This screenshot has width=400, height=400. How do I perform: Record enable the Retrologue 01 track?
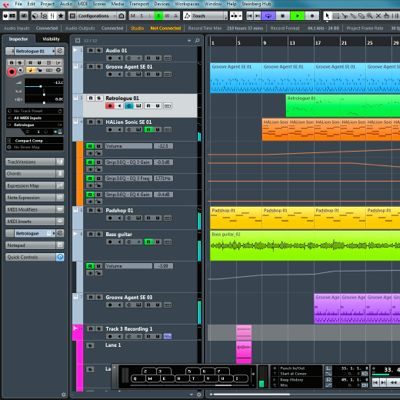[x=110, y=106]
